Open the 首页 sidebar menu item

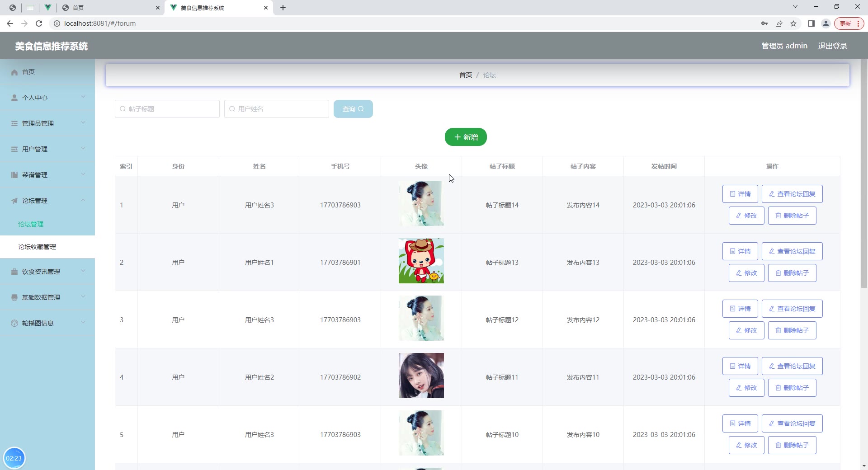(x=47, y=72)
